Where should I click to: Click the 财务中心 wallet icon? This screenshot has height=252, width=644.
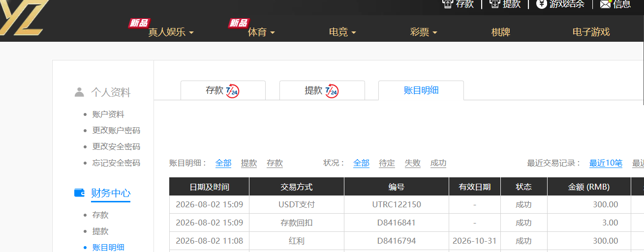pyautogui.click(x=79, y=193)
